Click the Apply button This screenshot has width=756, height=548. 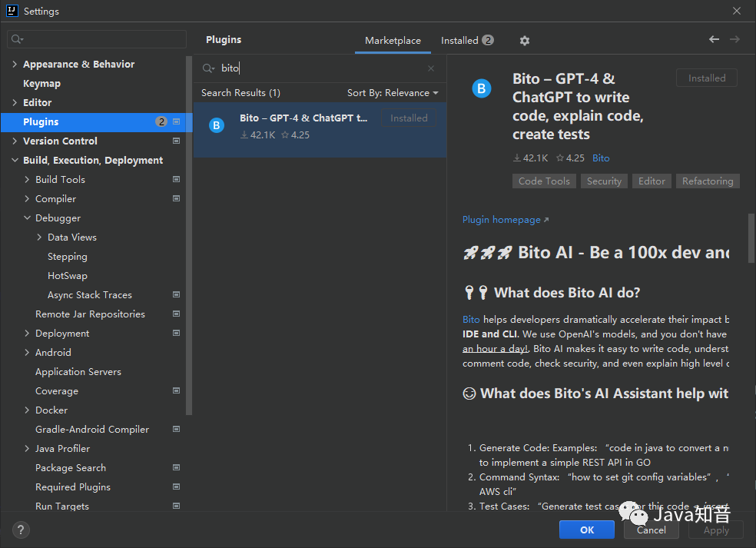tap(716, 530)
